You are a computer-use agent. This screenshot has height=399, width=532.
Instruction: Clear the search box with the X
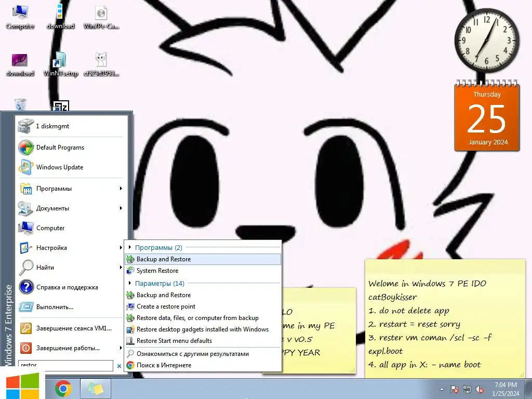119,366
